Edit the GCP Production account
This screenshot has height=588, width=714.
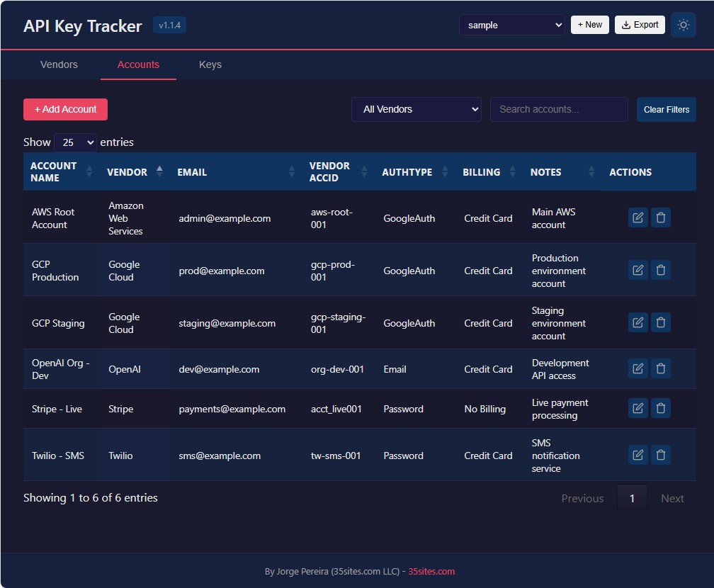tap(637, 270)
